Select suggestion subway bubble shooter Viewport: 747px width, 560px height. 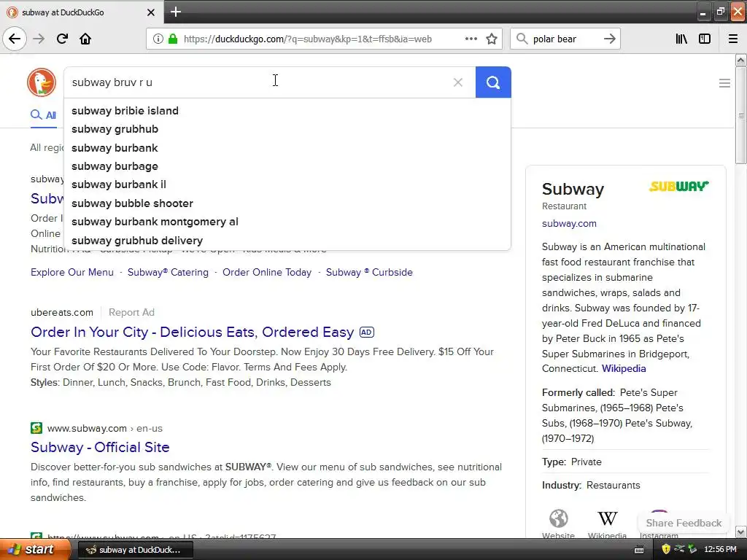coord(287,203)
